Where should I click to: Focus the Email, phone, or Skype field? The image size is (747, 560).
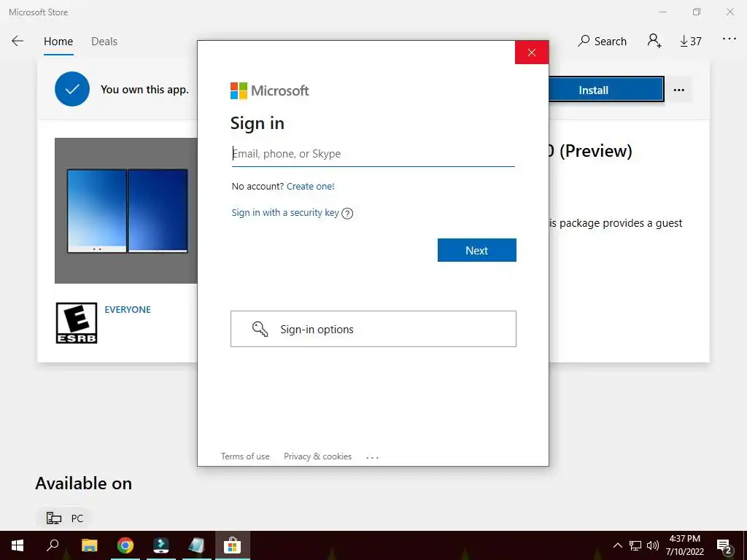tap(373, 154)
